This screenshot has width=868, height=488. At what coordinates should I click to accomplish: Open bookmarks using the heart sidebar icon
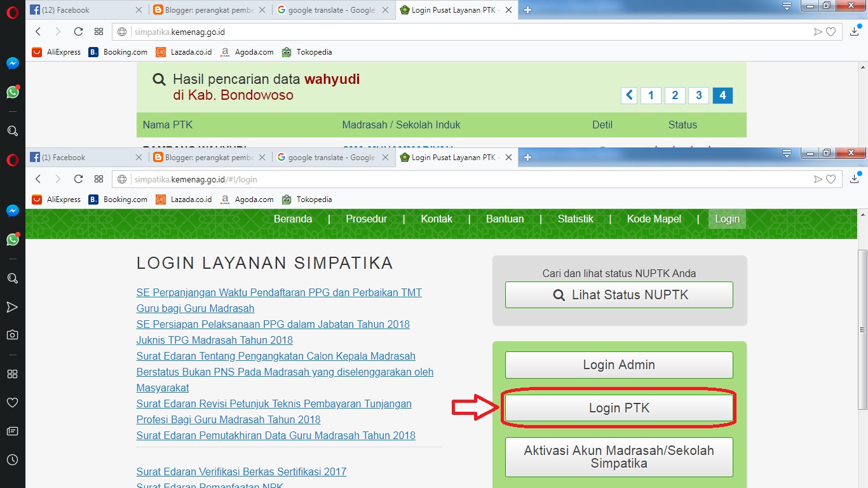tap(13, 402)
